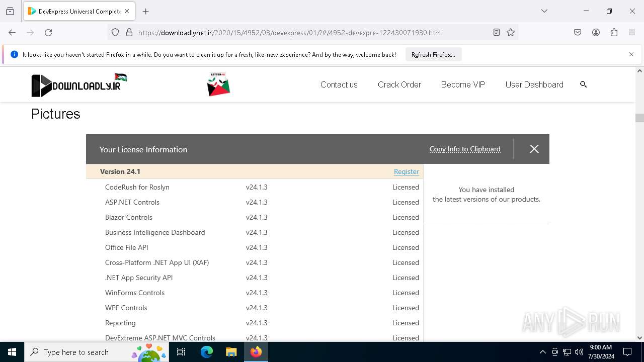The width and height of the screenshot is (644, 362).
Task: View site security padlock info
Action: (129, 33)
